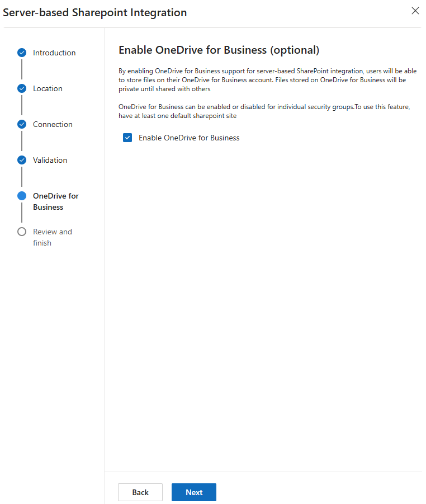Screen dimensions: 426x504
Task: Click the Server-based Sharepoint Integration title
Action: pos(95,12)
